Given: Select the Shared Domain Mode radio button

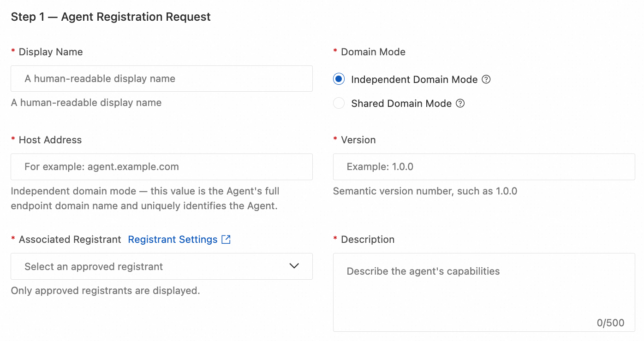Looking at the screenshot, I should coord(339,103).
